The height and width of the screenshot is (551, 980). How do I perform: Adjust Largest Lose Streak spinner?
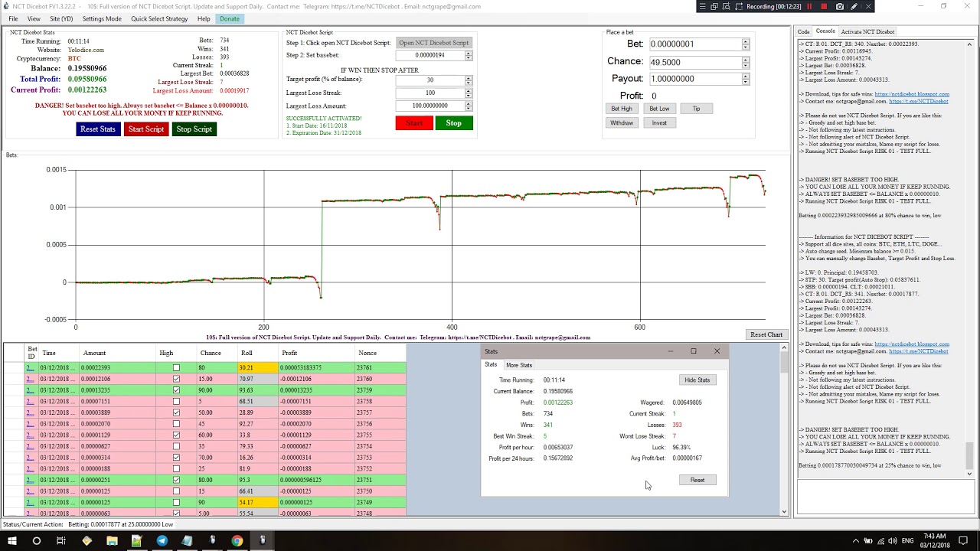click(x=469, y=93)
